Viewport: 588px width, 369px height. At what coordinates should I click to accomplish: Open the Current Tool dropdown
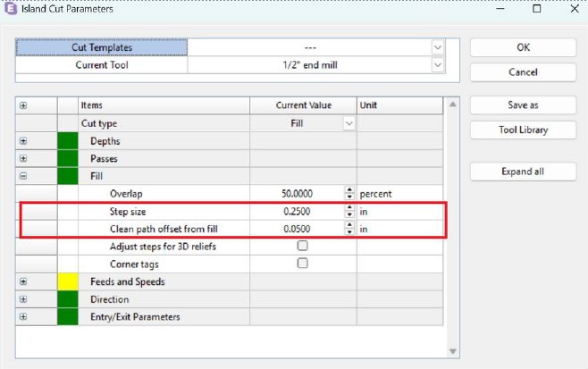click(437, 64)
